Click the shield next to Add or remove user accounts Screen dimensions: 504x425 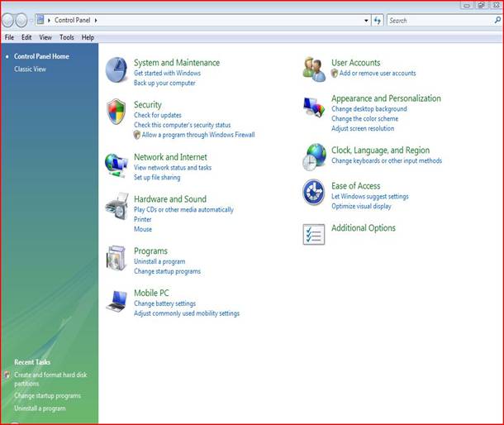point(335,74)
